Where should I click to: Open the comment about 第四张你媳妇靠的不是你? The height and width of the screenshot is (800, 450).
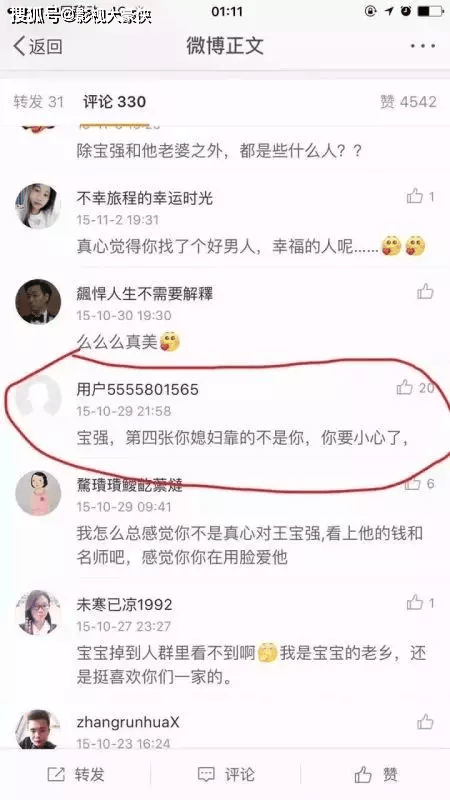(242, 439)
